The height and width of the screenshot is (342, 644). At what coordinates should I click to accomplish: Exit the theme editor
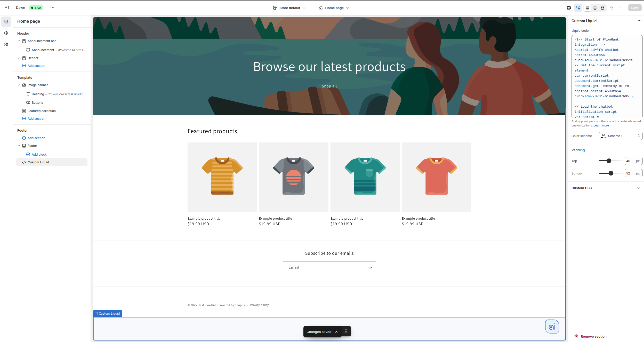pyautogui.click(x=7, y=7)
